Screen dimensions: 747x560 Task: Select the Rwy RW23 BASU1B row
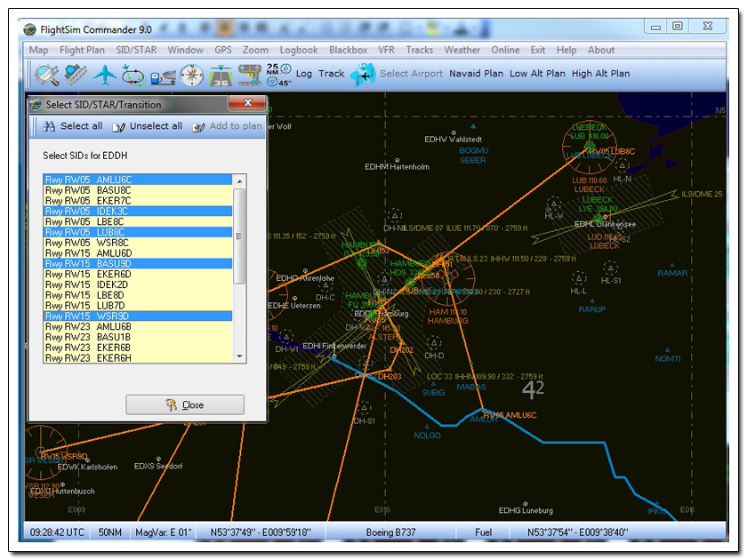[x=138, y=337]
